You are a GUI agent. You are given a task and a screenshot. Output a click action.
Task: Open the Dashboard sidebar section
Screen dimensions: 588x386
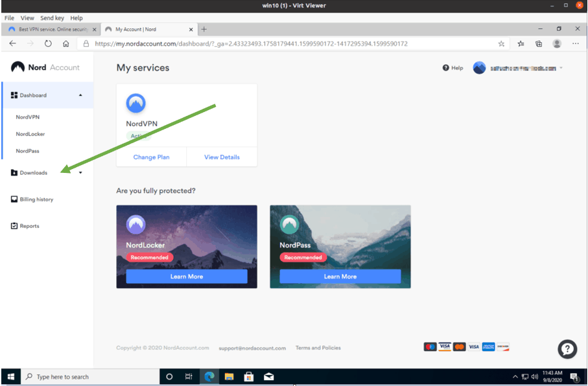(x=47, y=95)
